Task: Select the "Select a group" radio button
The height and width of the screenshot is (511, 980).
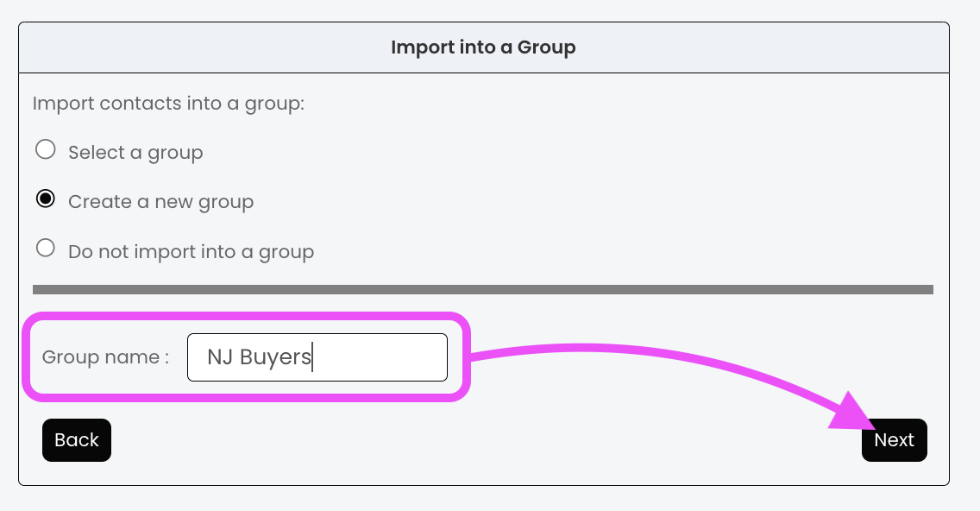Action: 45,150
